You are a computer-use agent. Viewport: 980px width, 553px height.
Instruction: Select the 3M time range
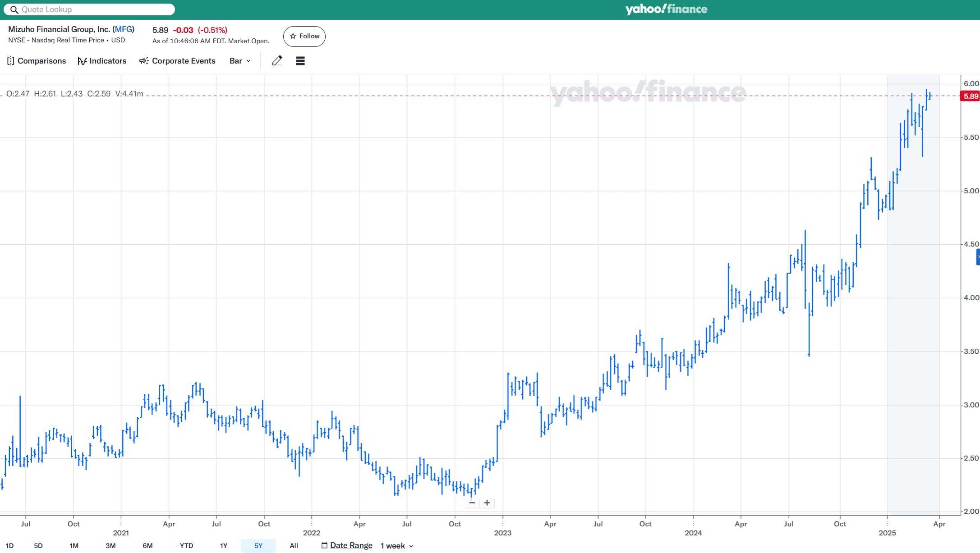[x=110, y=546]
